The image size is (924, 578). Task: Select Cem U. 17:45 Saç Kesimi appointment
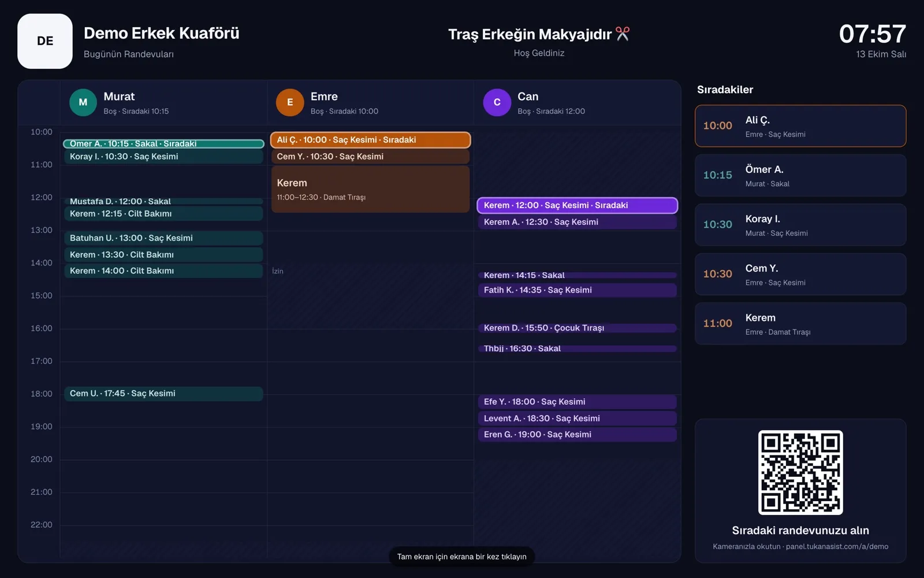point(163,394)
